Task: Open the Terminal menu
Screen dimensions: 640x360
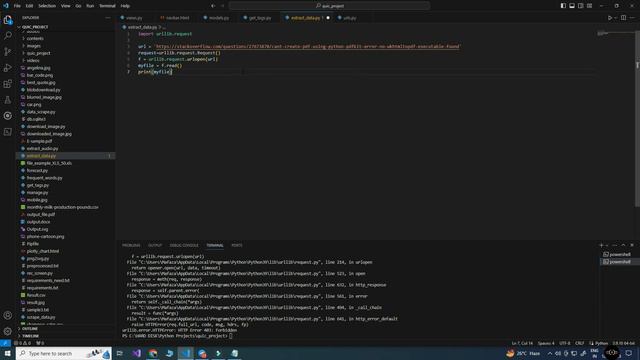Action: click(107, 6)
